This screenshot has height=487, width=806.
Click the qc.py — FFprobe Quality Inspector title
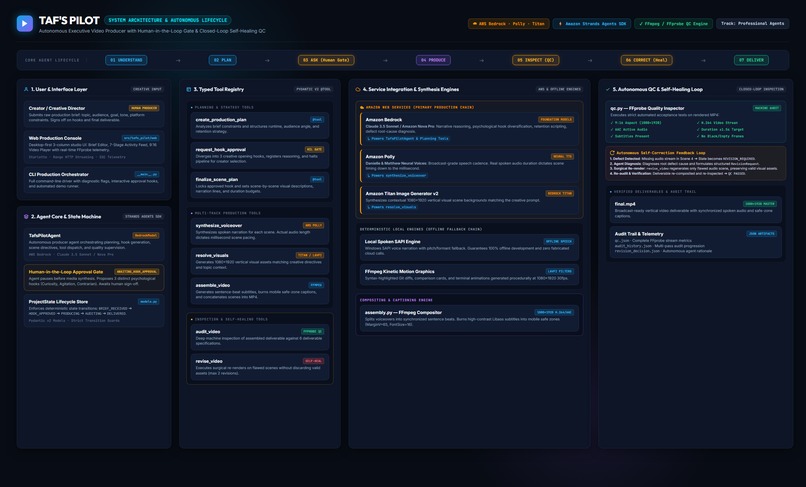(647, 109)
